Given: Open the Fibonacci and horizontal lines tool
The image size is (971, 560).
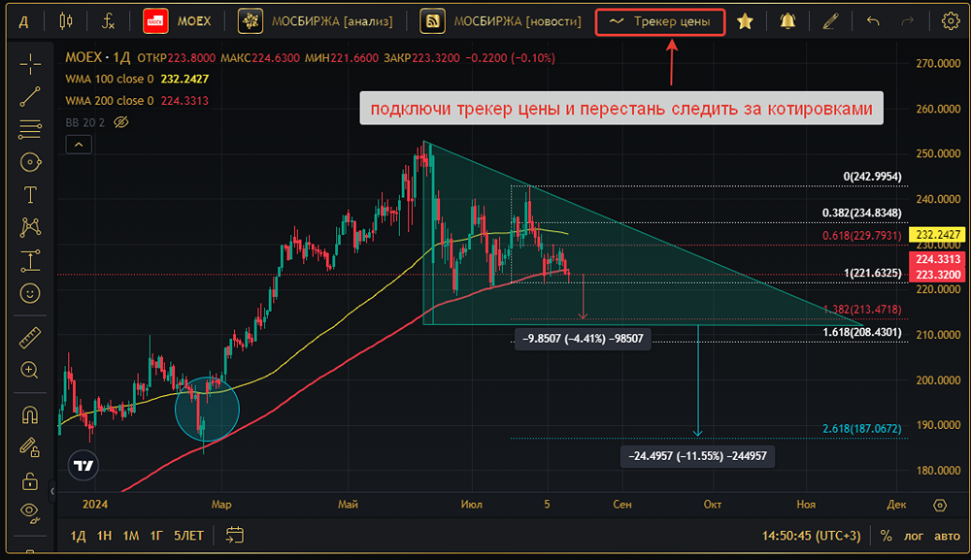Looking at the screenshot, I should pos(30,129).
